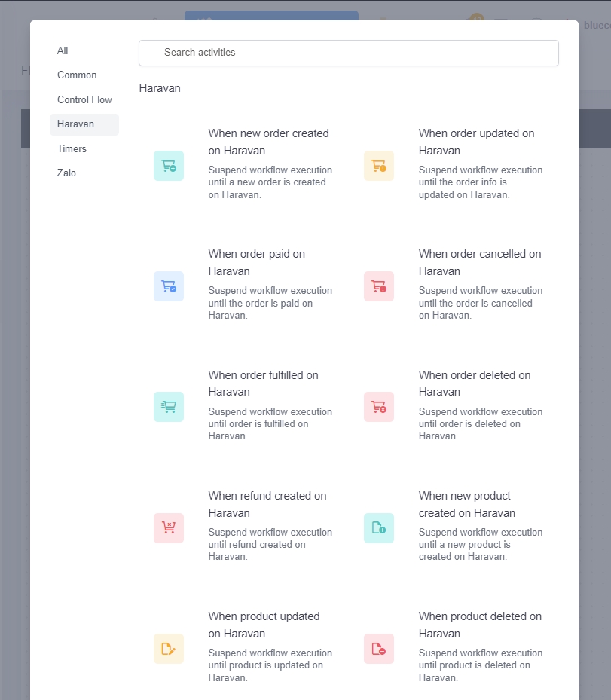Choose the order cancelled cart icon
The width and height of the screenshot is (611, 700).
coord(379,286)
